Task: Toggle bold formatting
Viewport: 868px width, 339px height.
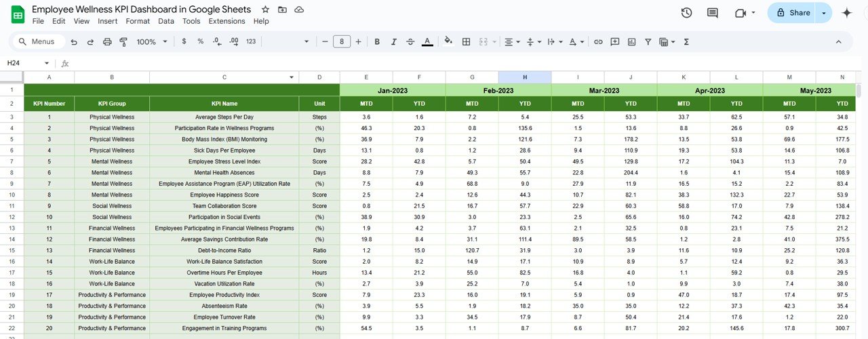Action: (x=378, y=42)
